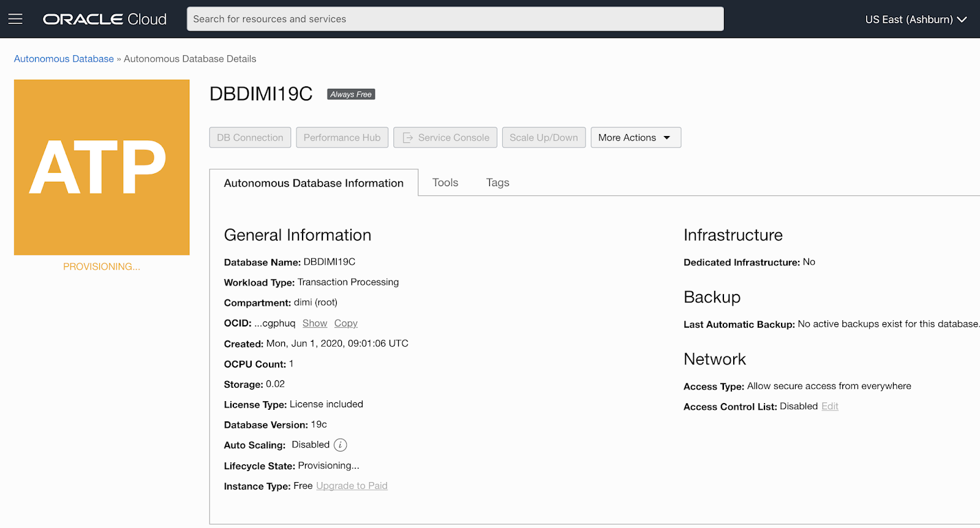The width and height of the screenshot is (980, 528).
Task: Click the Transaction Processing workload value
Action: [348, 282]
